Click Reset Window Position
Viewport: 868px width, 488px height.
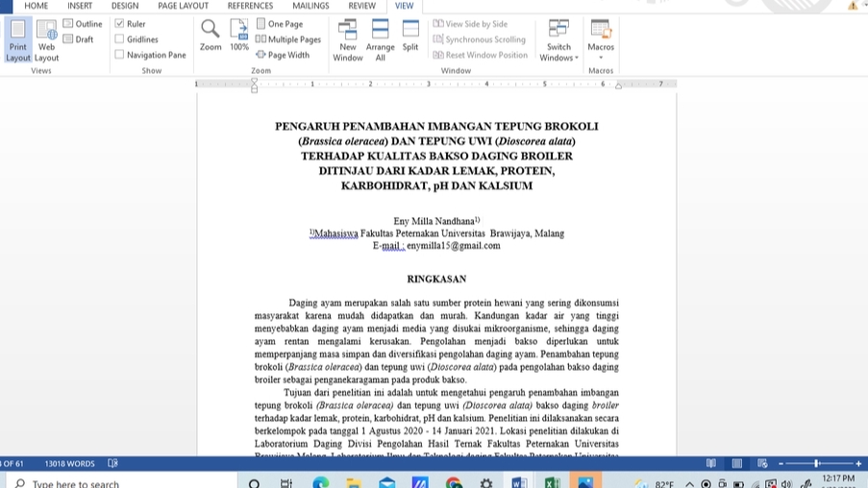pos(480,55)
